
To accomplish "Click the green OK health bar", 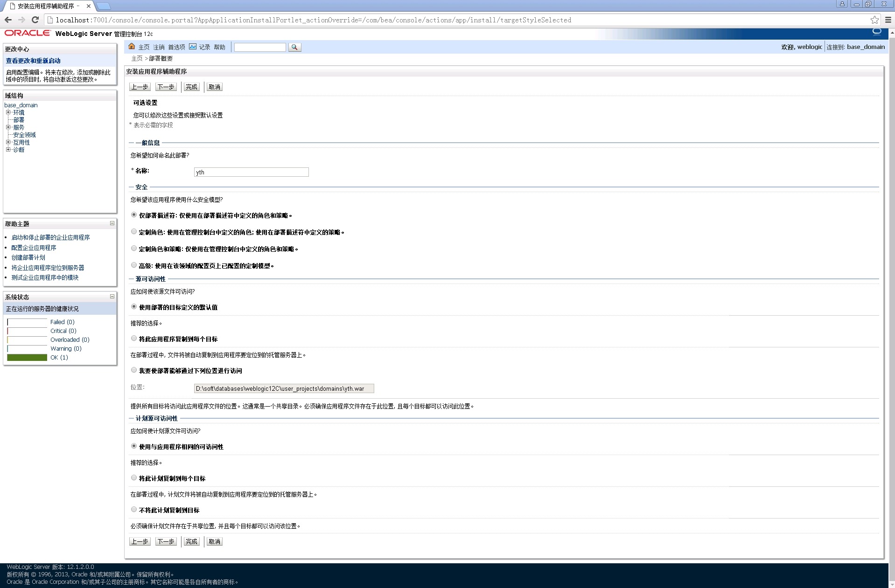I will (27, 357).
